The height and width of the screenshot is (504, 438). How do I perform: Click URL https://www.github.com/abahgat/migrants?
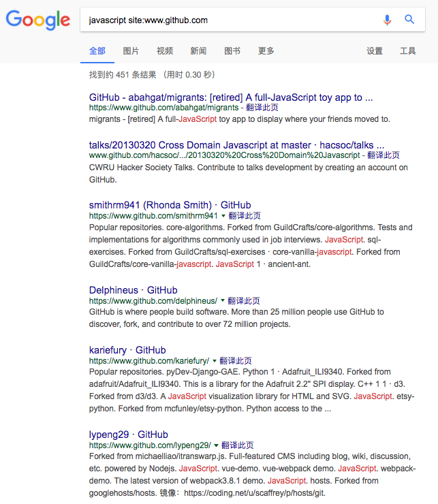(x=163, y=108)
